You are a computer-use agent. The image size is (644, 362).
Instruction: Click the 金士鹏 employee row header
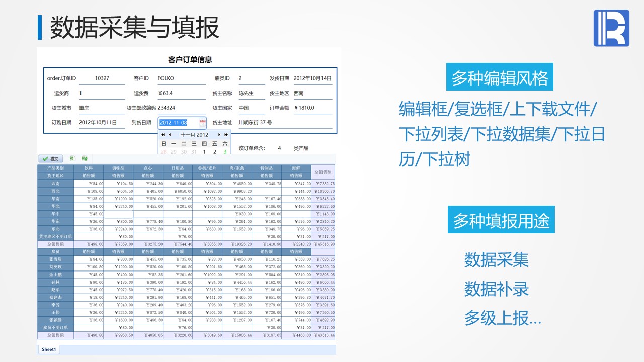55,275
